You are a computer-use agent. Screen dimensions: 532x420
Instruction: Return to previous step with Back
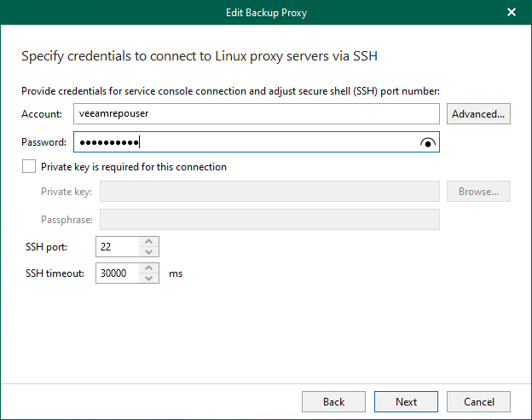point(333,402)
